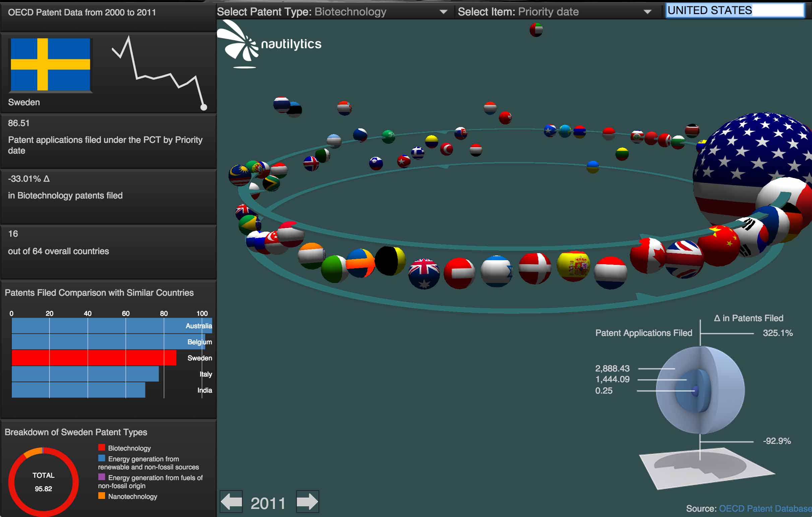Viewport: 812px width, 517px height.
Task: Select the United Kingdom flag sphere
Action: 684,259
